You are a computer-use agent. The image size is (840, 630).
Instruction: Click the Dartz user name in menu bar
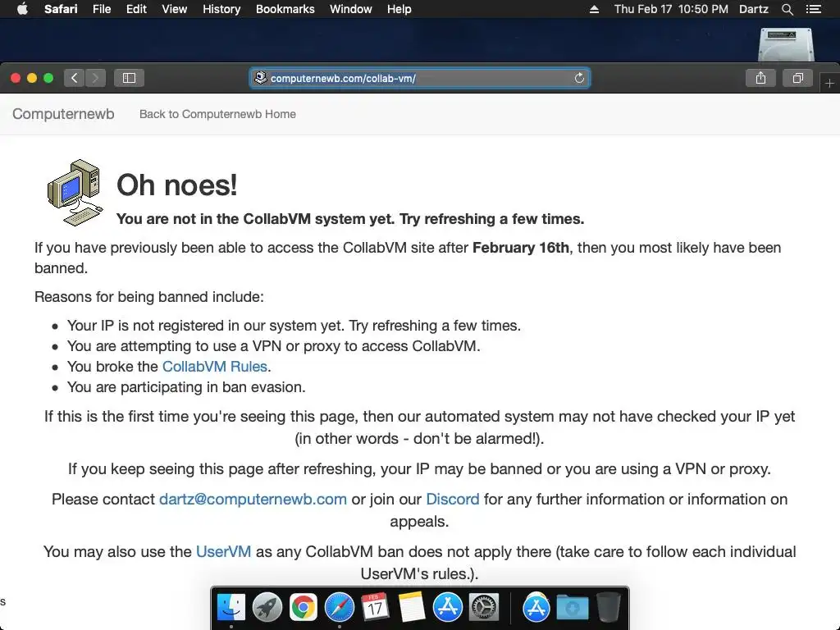point(753,9)
